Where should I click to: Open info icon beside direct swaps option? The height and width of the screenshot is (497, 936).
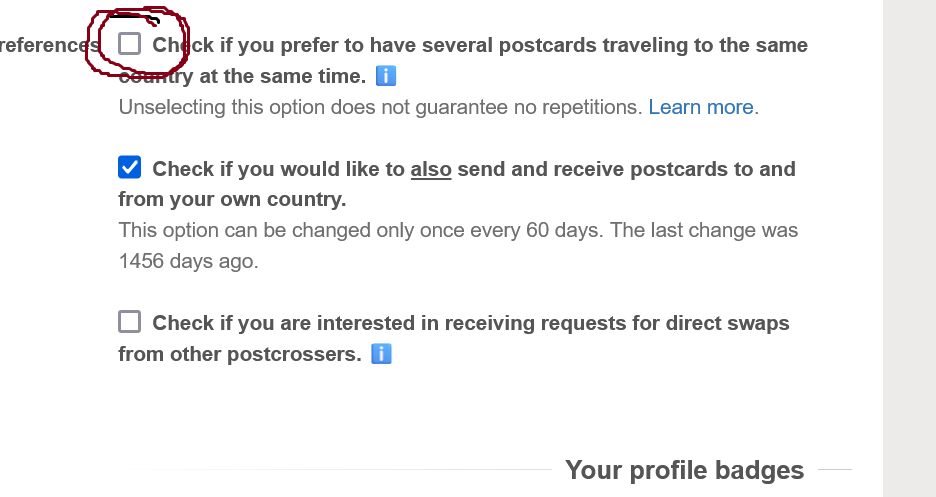click(x=381, y=354)
